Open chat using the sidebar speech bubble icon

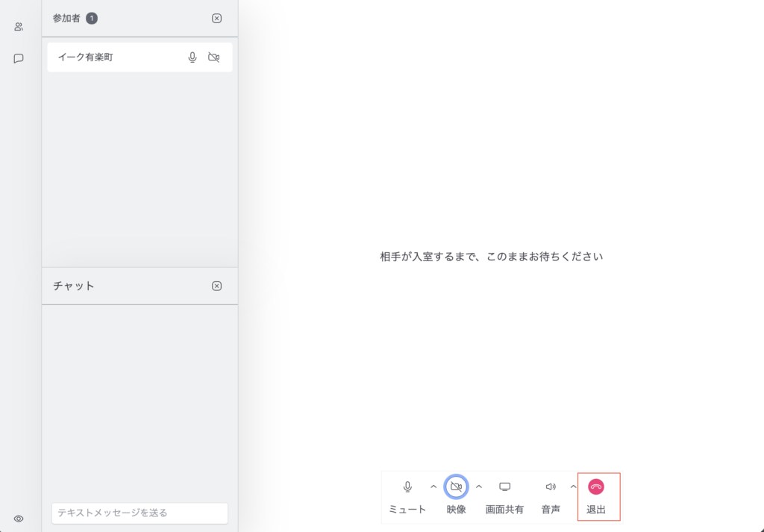click(19, 58)
